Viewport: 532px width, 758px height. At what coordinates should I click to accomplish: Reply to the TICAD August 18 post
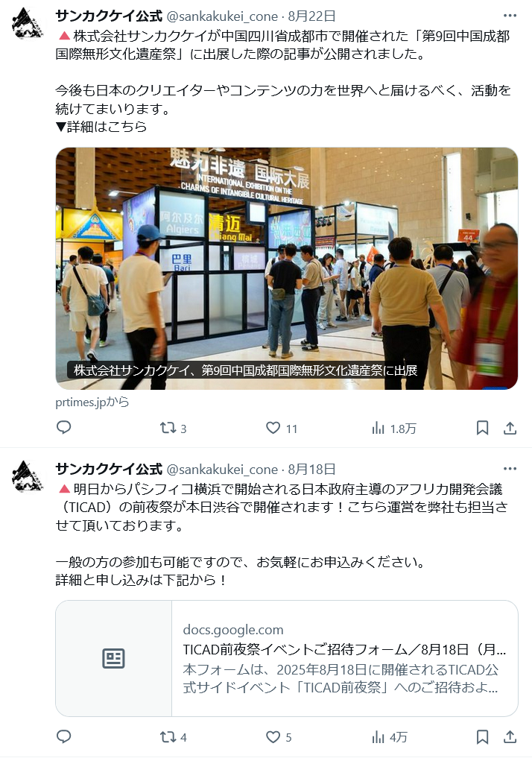[x=64, y=736]
